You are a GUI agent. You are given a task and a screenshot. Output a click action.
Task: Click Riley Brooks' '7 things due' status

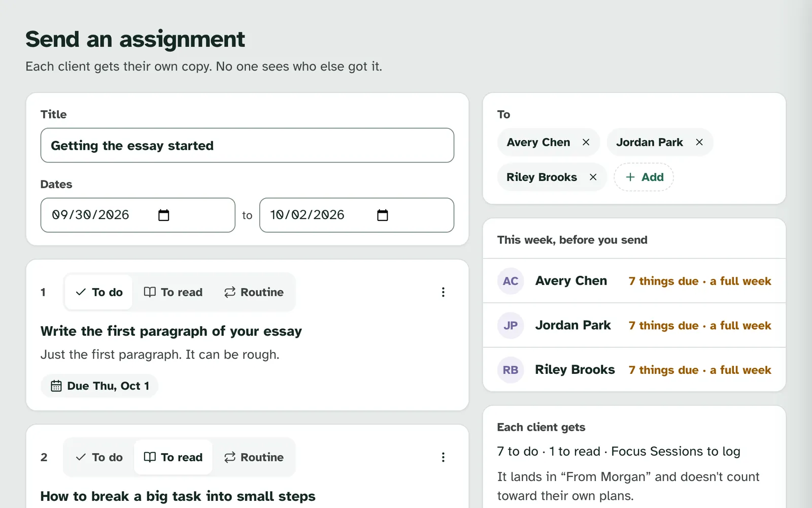700,370
